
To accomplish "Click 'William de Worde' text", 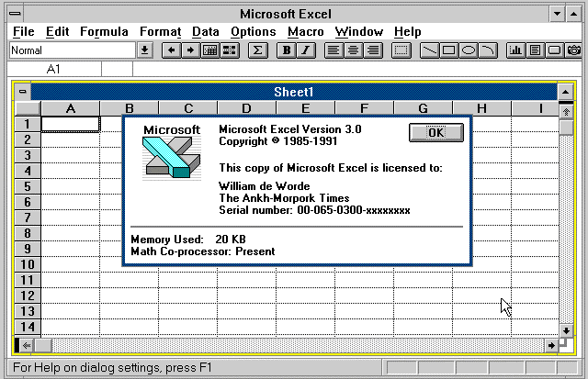I will (265, 186).
